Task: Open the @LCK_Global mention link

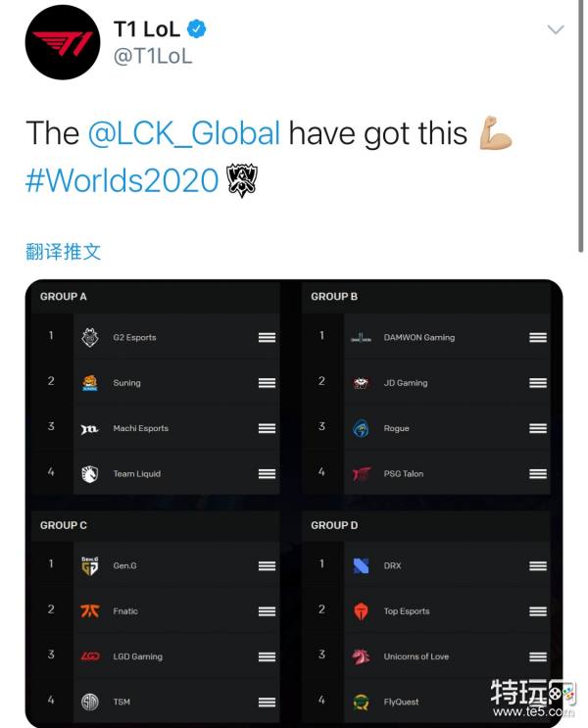Action: [184, 133]
